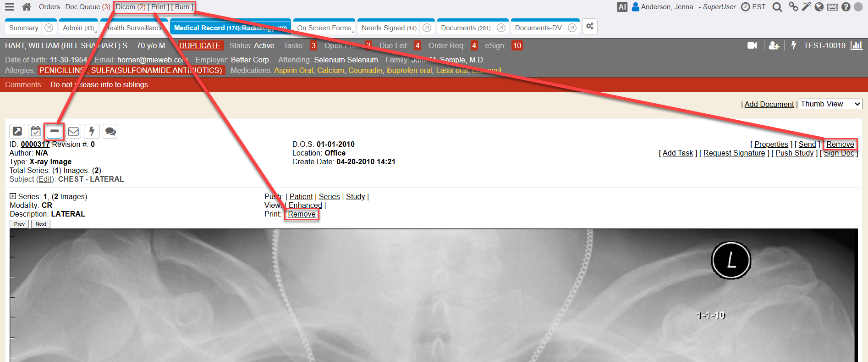Open the help question mark icon

tap(846, 7)
